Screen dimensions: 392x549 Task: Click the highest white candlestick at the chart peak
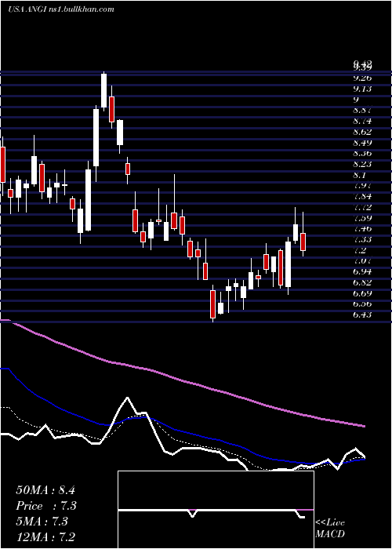click(104, 91)
